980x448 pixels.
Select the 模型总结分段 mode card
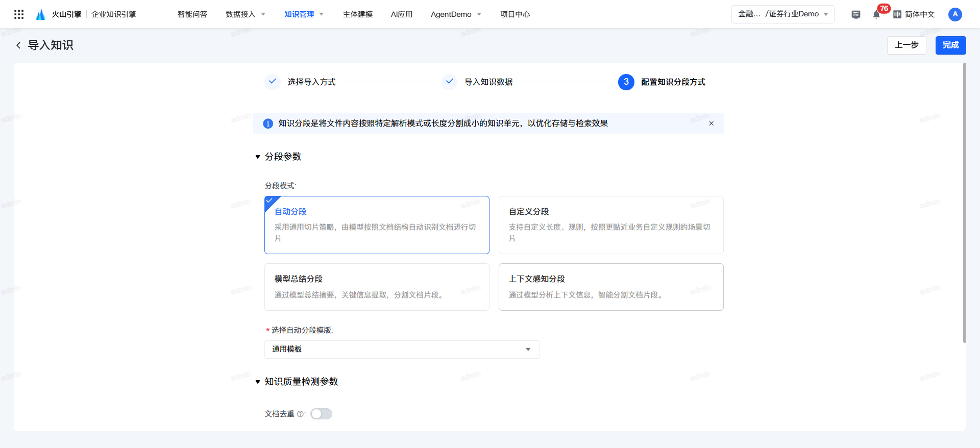[376, 287]
